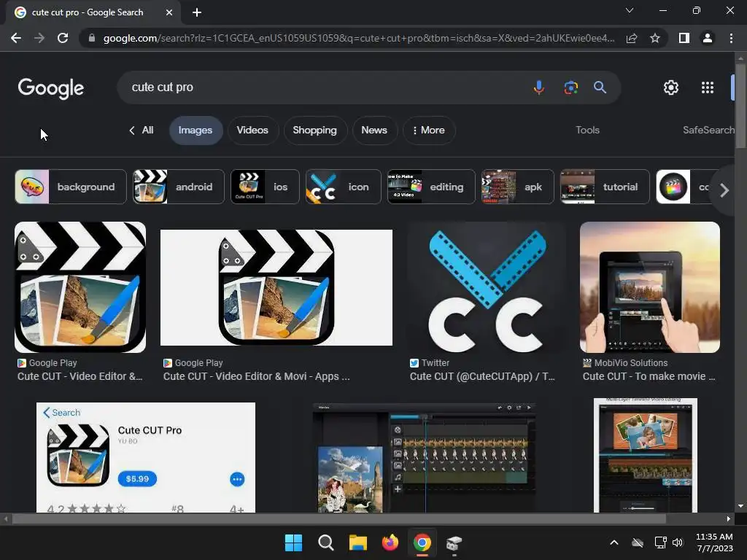
Task: Open the Tools filter options
Action: [x=587, y=130]
